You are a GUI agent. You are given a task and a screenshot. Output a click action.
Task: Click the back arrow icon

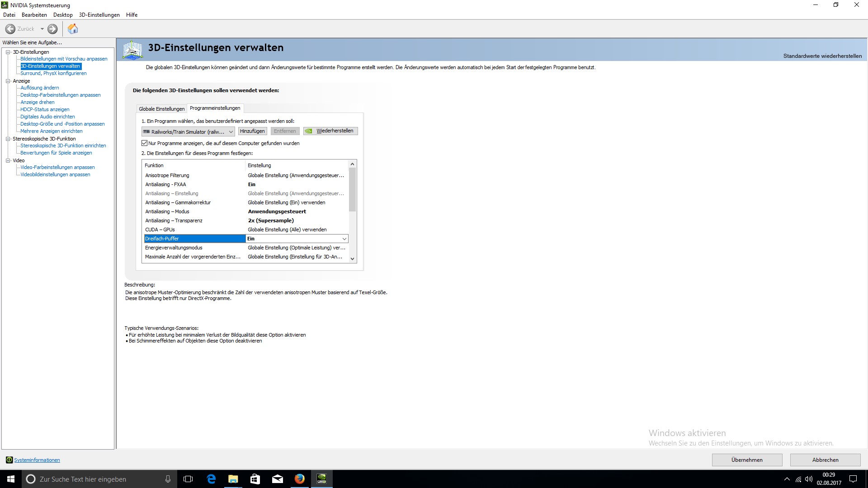click(10, 29)
